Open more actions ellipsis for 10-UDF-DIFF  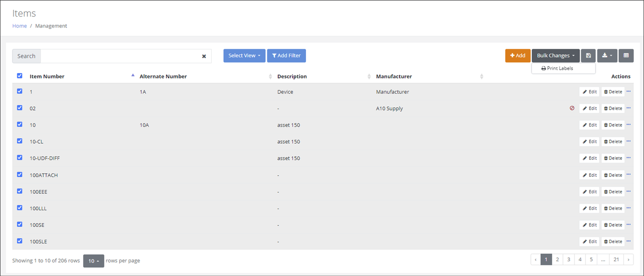click(628, 158)
